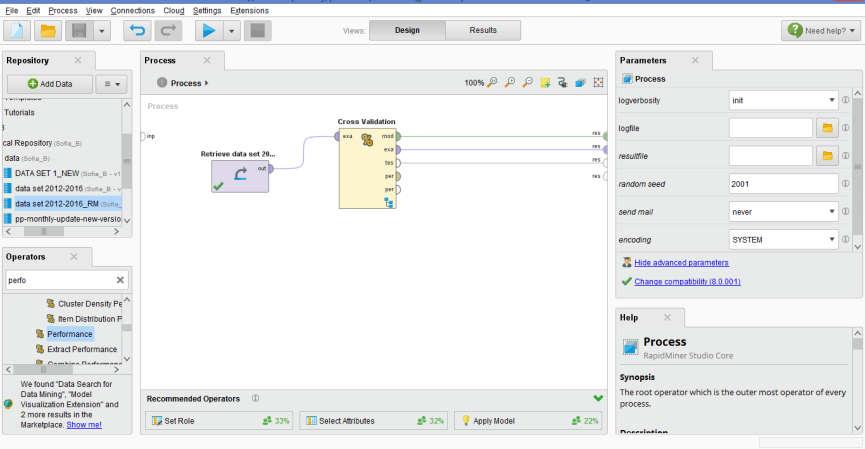Click the Cross Validation mod output port

point(398,136)
